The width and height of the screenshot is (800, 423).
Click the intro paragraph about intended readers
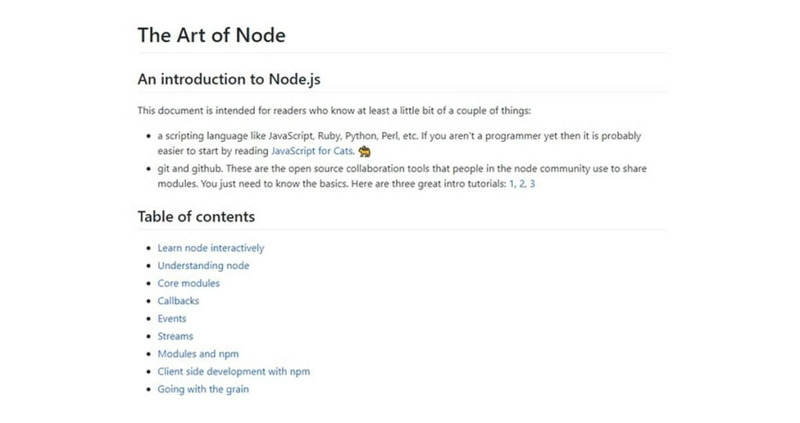tap(334, 111)
